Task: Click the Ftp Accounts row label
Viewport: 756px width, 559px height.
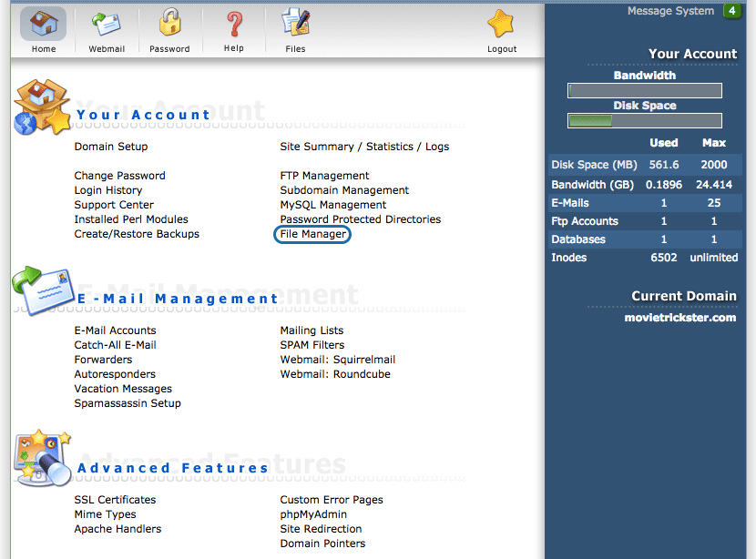Action: [585, 221]
